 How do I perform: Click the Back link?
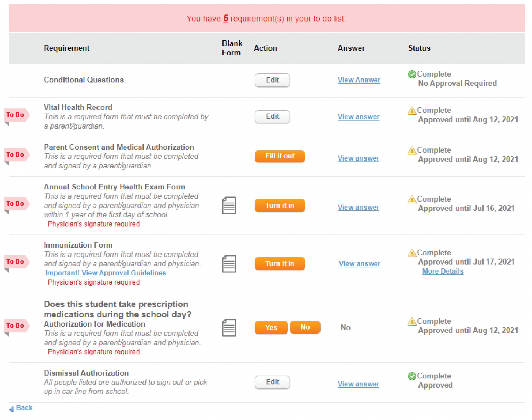pos(24,408)
